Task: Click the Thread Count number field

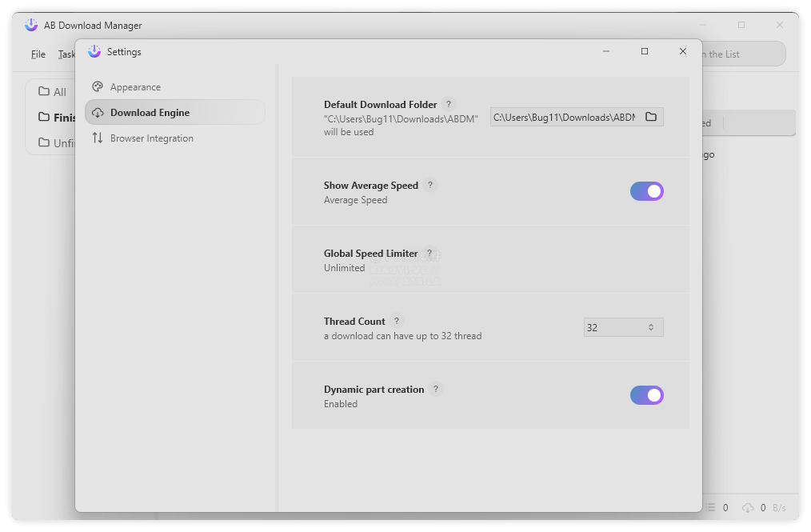Action: [x=612, y=327]
